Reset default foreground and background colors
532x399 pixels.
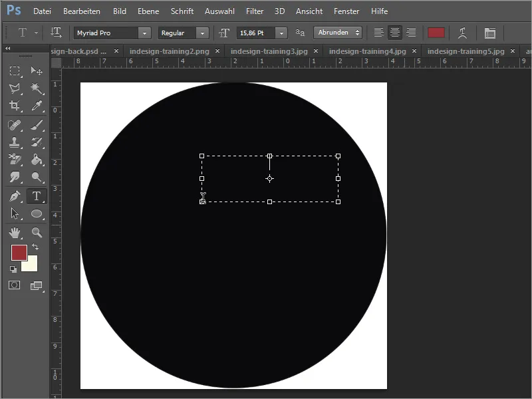(x=13, y=269)
